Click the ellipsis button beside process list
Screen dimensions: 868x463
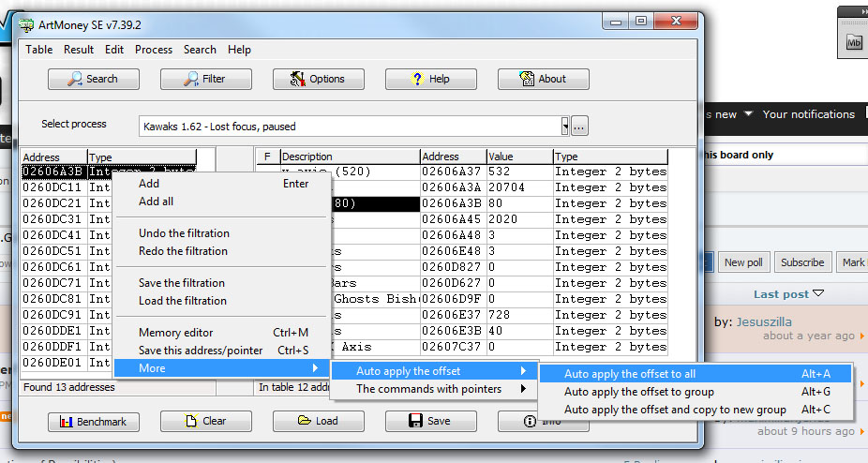click(x=579, y=127)
